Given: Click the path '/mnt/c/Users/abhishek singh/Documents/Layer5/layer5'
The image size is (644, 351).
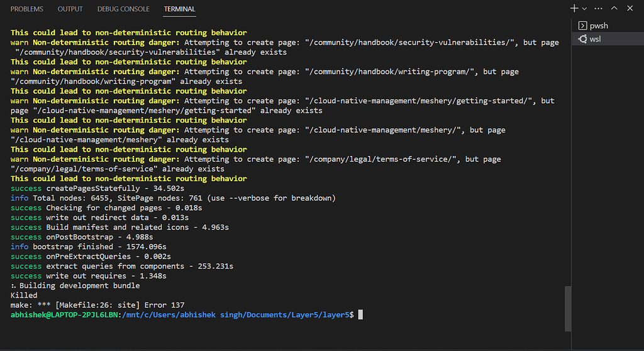Looking at the screenshot, I should [236, 315].
